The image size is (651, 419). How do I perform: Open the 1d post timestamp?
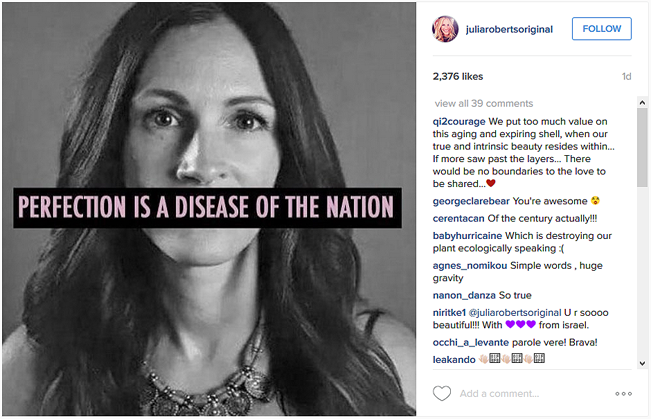tap(626, 76)
